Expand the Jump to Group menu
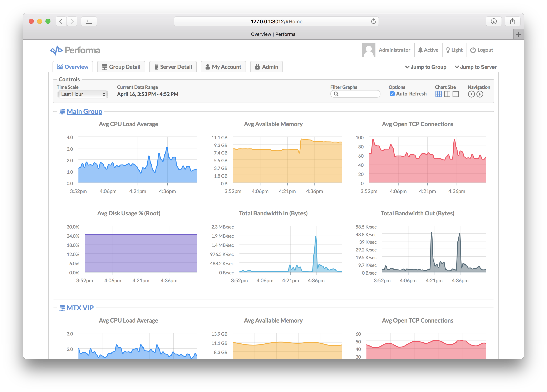 click(426, 67)
